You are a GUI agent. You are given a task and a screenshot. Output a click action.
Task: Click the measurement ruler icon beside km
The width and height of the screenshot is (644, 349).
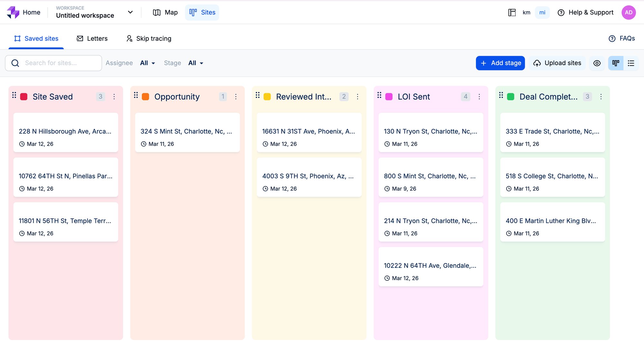click(x=512, y=13)
